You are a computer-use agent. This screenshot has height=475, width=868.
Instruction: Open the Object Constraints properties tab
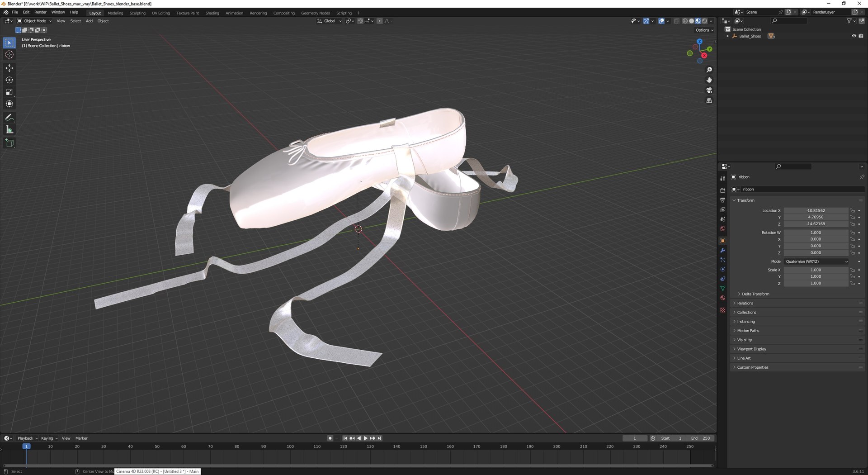[722, 279]
